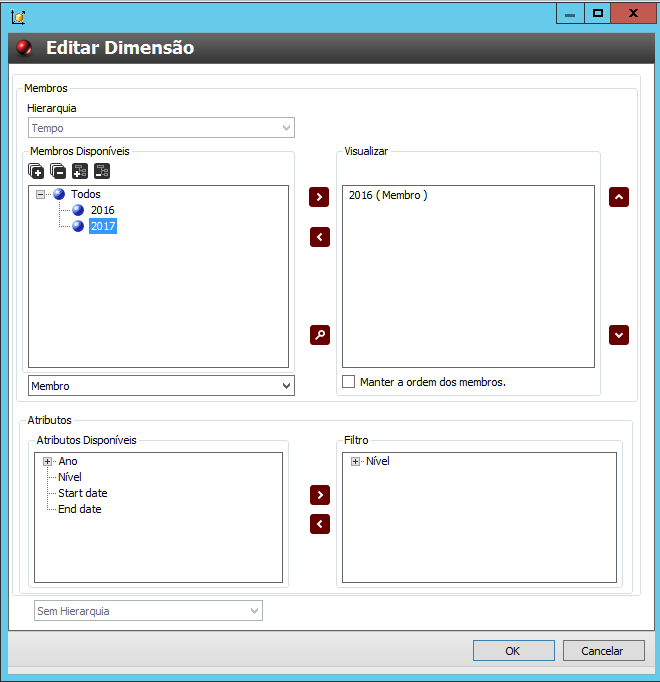Click the red sphere icon beside Editar Dimensão
Image resolution: width=660 pixels, height=682 pixels.
[24, 48]
